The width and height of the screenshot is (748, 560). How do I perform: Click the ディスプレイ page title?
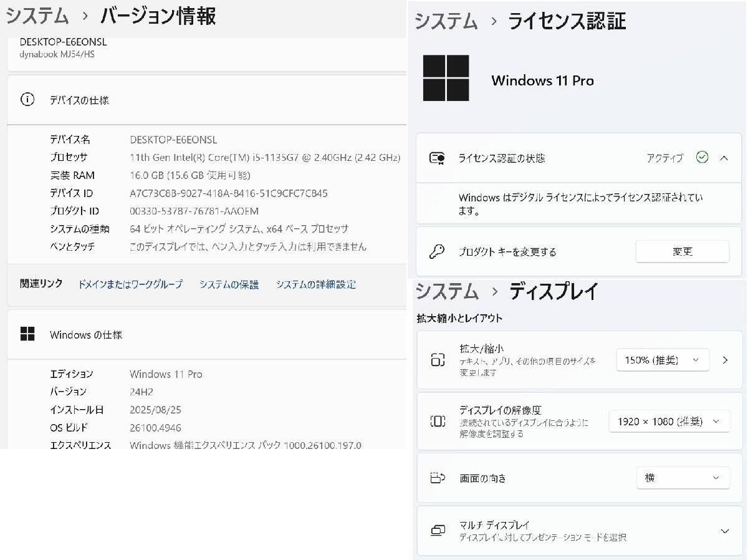pos(554,291)
